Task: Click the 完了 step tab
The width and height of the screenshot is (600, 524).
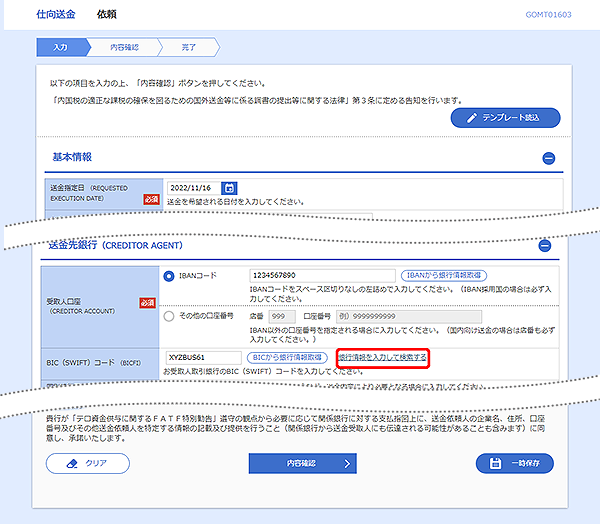Action: click(x=189, y=47)
